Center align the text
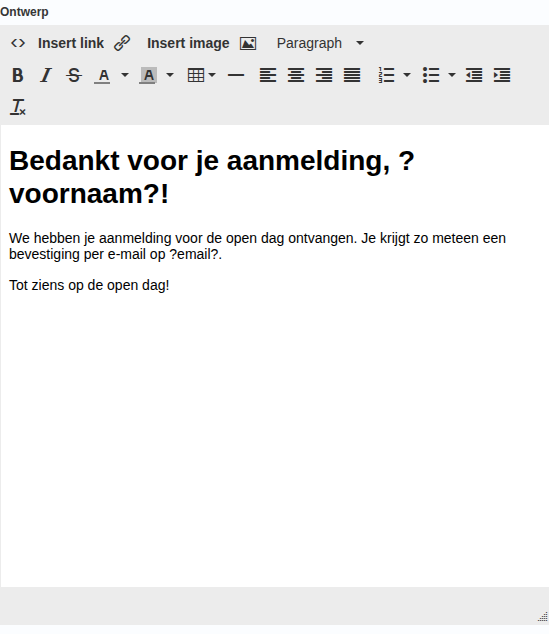Screen dimensions: 549x634 pyautogui.click(x=296, y=75)
